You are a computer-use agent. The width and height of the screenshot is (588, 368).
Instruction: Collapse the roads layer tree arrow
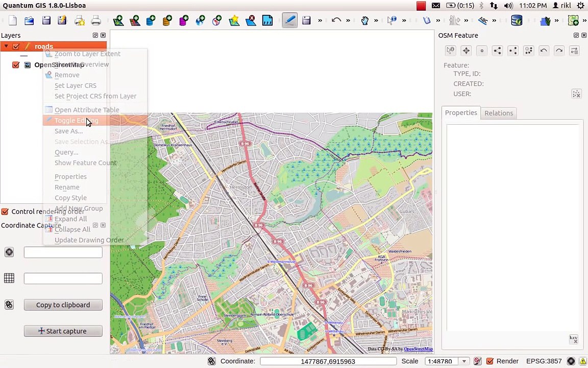pyautogui.click(x=6, y=46)
